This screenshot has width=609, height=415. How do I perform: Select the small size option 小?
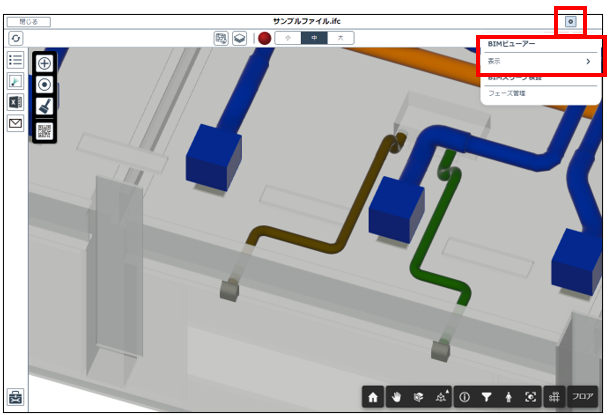tap(289, 38)
